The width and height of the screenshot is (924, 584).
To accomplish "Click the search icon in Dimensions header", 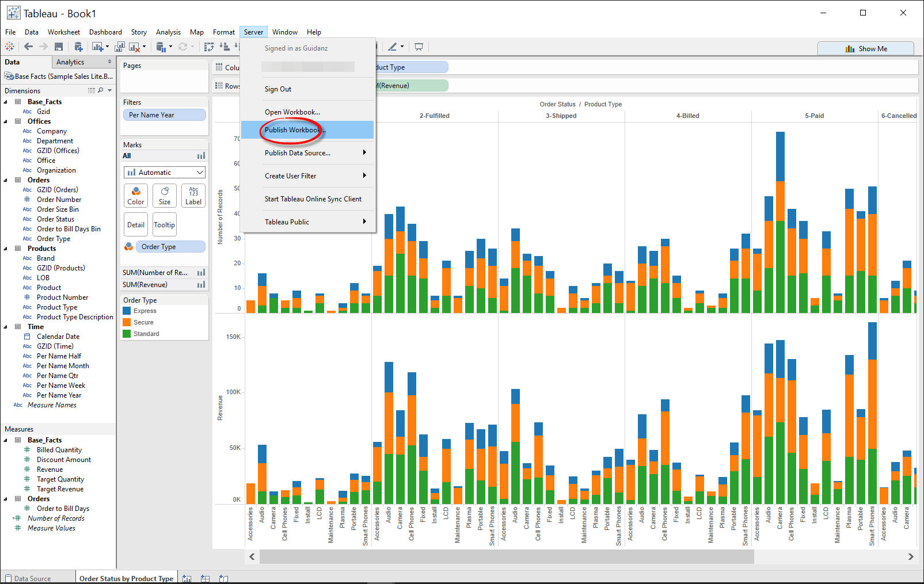I will click(x=101, y=90).
